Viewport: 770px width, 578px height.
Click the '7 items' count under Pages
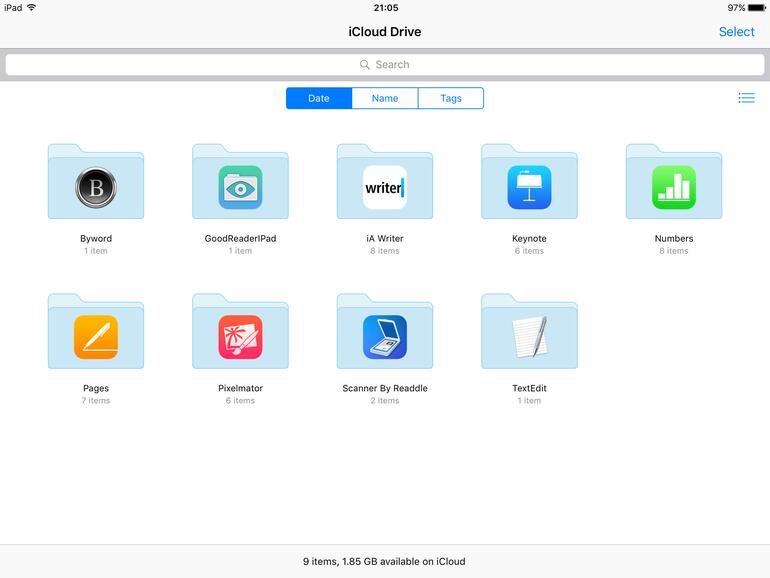pyautogui.click(x=96, y=400)
